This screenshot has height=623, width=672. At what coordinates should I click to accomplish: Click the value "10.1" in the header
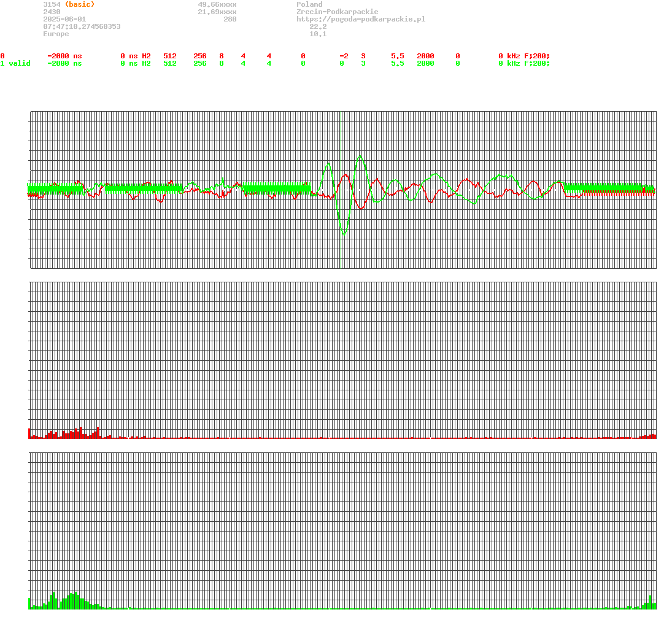click(x=318, y=34)
